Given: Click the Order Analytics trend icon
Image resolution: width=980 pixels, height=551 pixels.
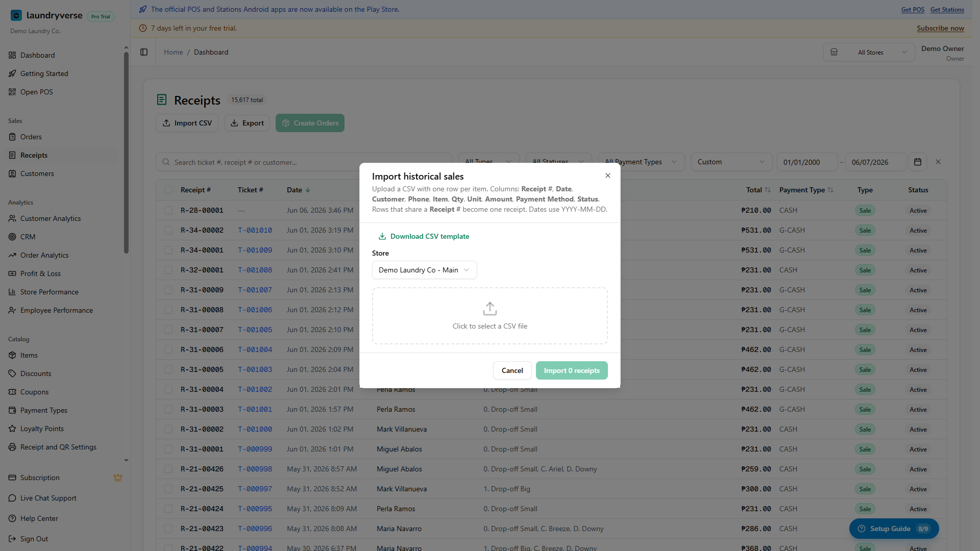Looking at the screenshot, I should tap(12, 255).
